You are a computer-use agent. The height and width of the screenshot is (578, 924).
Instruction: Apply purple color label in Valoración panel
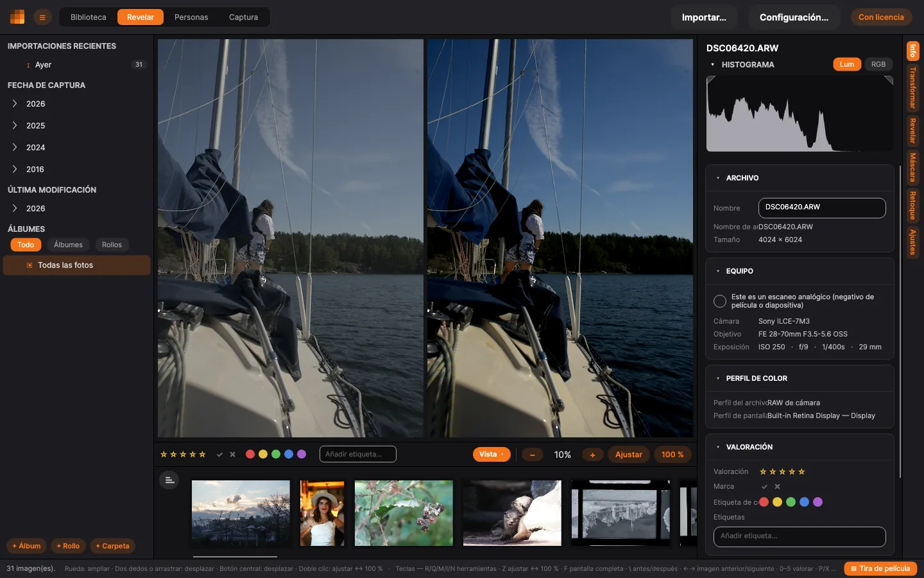coord(817,502)
